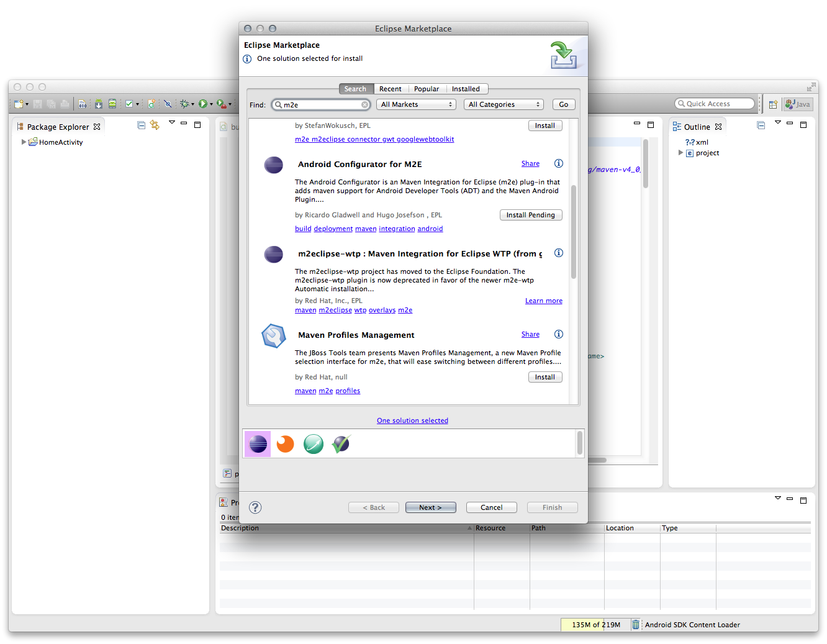Screen dimensions: 827x644
Task: Click the garbage collector trash icon
Action: [636, 625]
